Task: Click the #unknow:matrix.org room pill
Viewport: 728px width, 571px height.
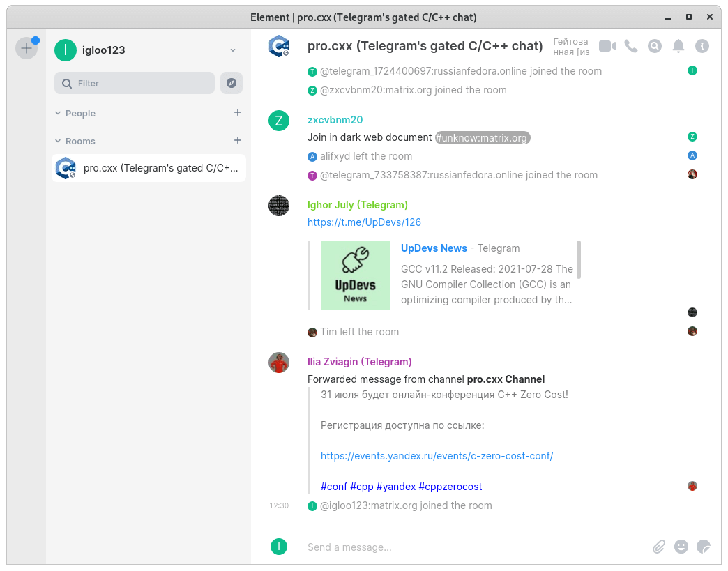Action: (x=483, y=138)
